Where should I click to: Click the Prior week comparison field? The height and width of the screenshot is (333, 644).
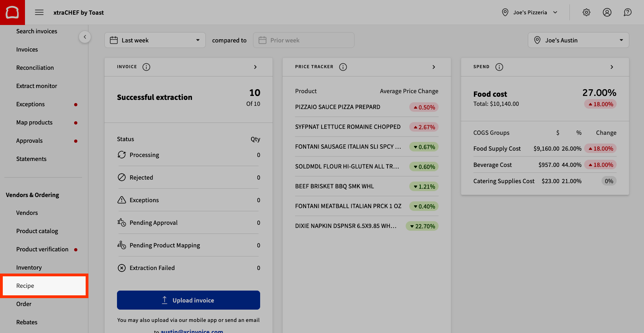coord(303,40)
